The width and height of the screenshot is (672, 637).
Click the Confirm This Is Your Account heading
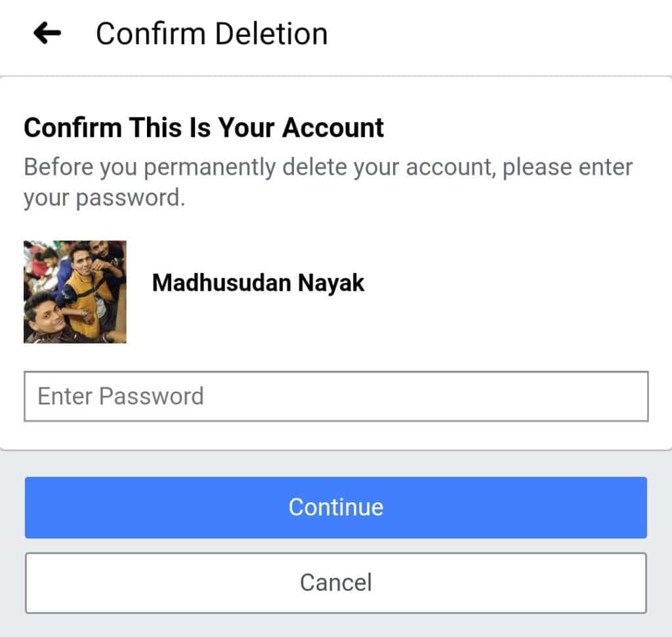pyautogui.click(x=203, y=127)
